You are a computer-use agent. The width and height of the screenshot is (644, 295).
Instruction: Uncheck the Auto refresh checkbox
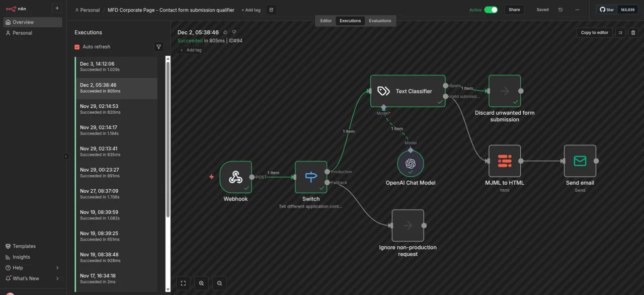77,46
